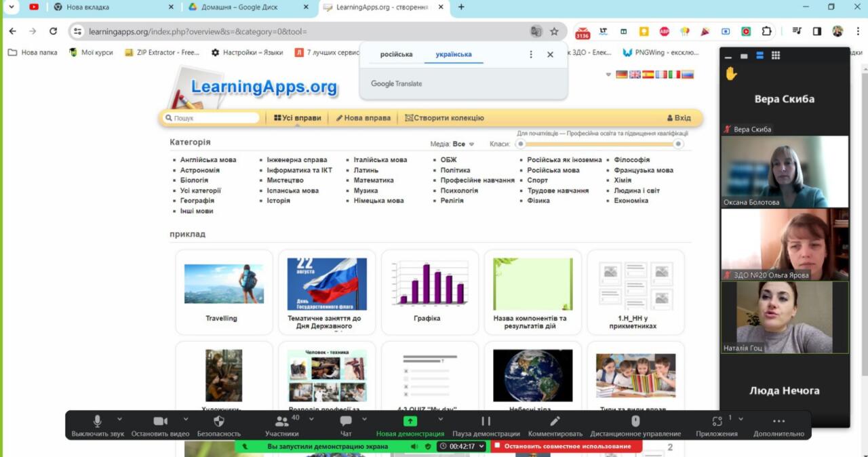Click the camera icon to stop video
Image resolution: width=868 pixels, height=457 pixels.
[x=161, y=421]
